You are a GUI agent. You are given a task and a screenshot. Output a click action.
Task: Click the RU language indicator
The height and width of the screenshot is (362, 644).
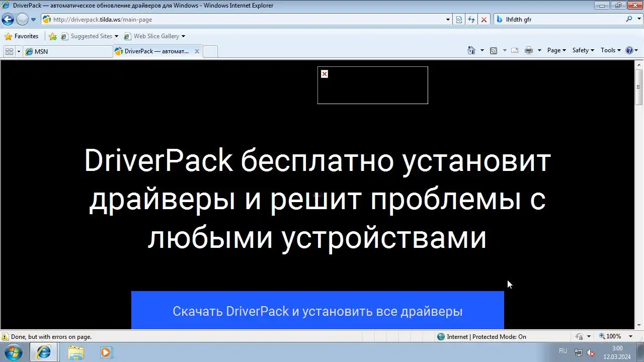tap(563, 351)
